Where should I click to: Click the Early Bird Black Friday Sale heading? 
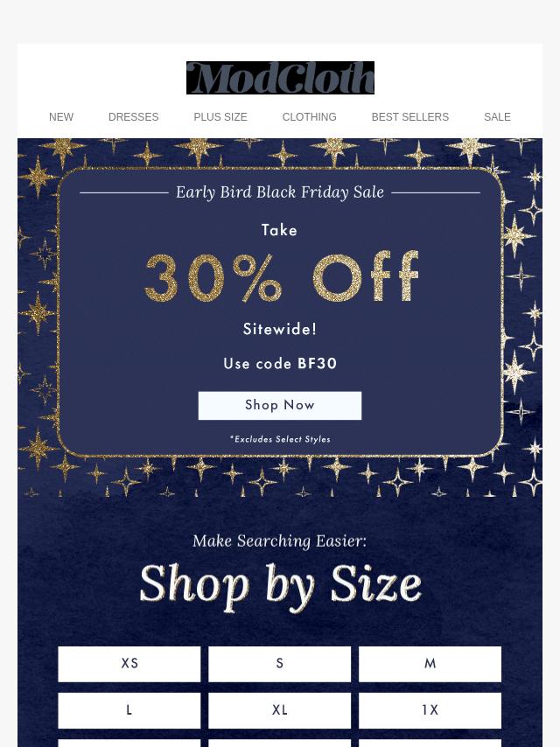click(x=280, y=192)
